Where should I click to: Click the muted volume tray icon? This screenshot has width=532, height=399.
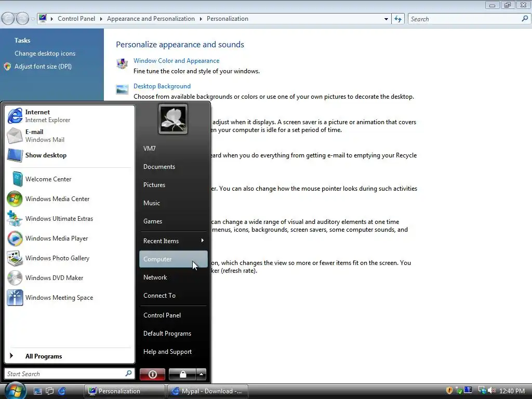pos(491,391)
